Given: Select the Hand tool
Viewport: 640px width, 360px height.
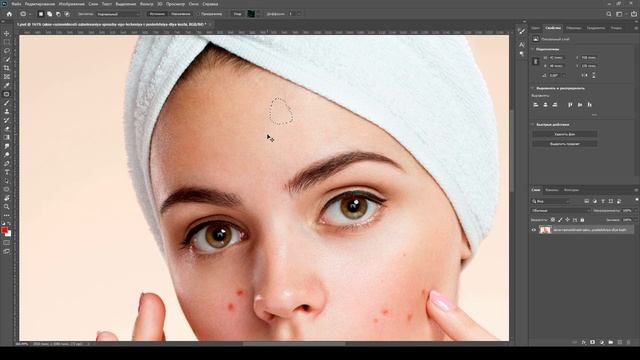Looking at the screenshot, I should pos(7,198).
